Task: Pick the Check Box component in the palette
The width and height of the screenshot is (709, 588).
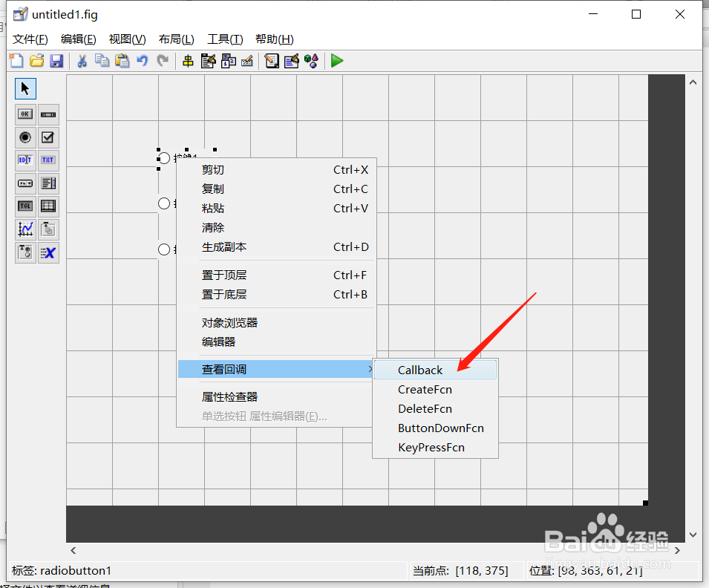Action: [x=48, y=137]
